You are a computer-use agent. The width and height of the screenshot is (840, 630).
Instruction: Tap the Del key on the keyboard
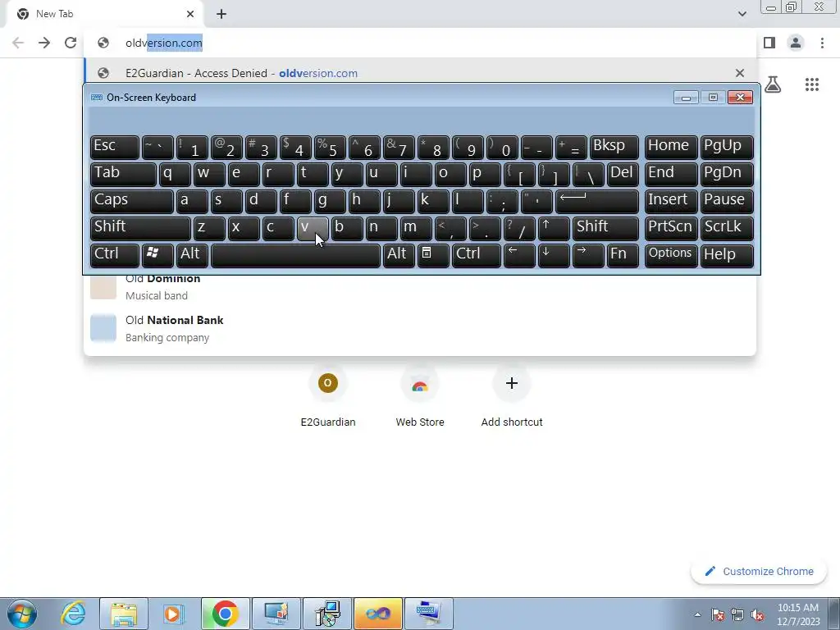(x=623, y=174)
